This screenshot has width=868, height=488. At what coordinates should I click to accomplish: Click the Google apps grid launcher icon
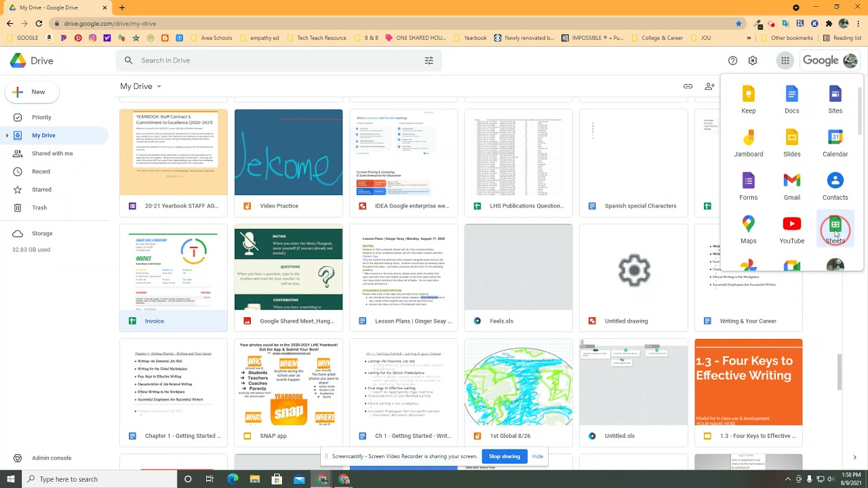point(785,60)
